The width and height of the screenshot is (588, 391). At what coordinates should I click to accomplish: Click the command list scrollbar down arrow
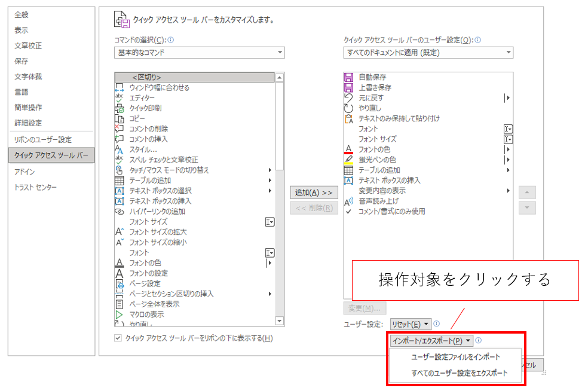click(279, 322)
